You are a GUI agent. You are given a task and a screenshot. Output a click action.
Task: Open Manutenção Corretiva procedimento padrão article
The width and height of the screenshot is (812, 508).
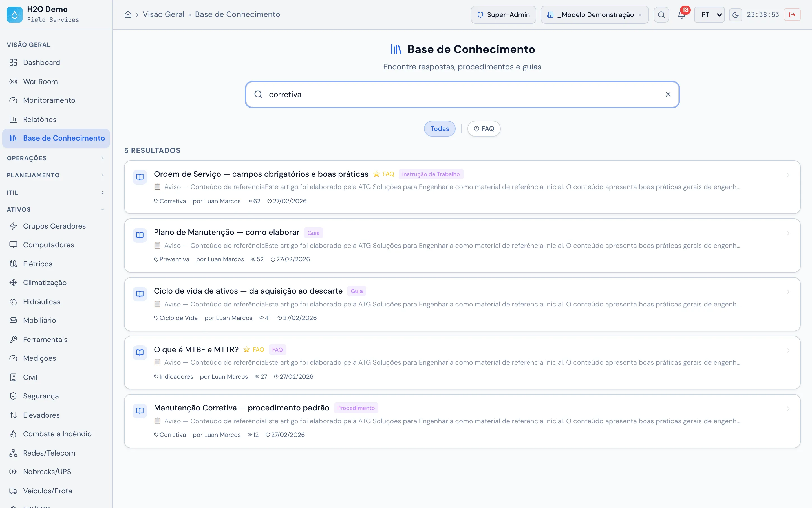coord(462,421)
